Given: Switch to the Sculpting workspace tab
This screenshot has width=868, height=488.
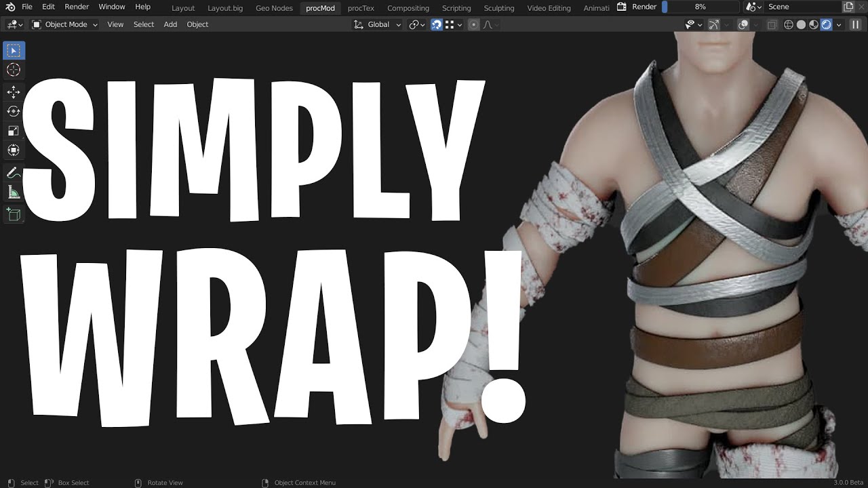Looking at the screenshot, I should click(498, 8).
